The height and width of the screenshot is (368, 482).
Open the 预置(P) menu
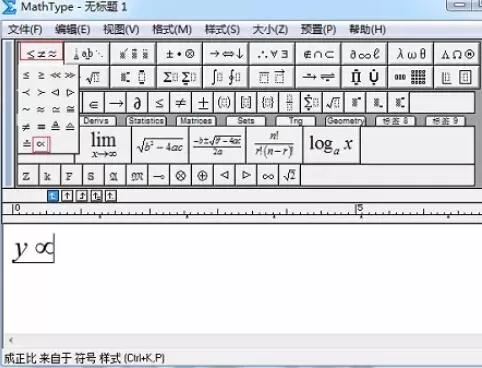[318, 30]
